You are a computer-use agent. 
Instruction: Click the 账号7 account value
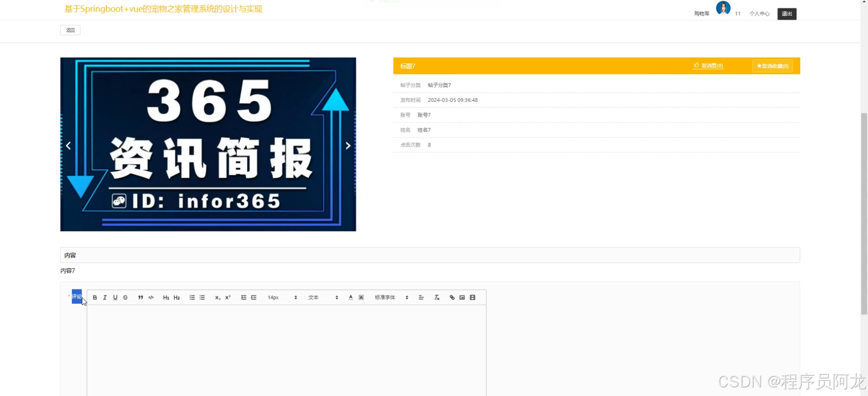(424, 115)
